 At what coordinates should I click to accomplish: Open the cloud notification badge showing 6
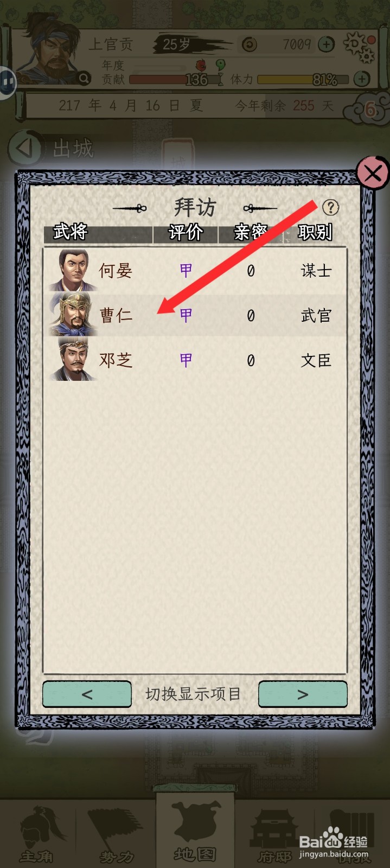[369, 109]
